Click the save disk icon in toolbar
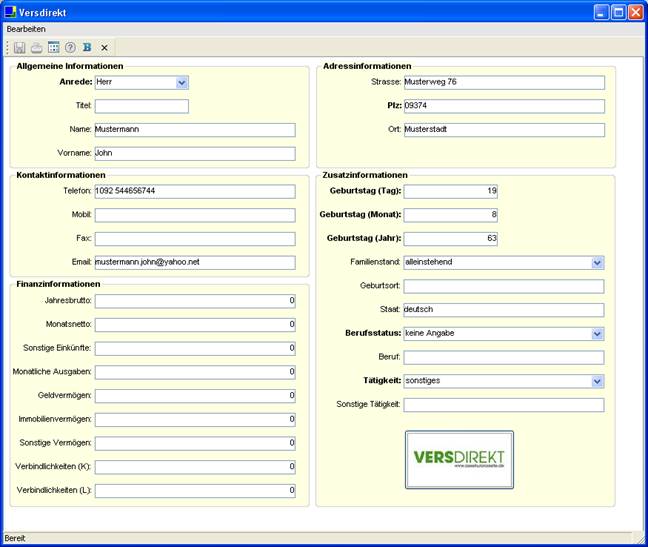This screenshot has width=648, height=547. click(x=20, y=47)
